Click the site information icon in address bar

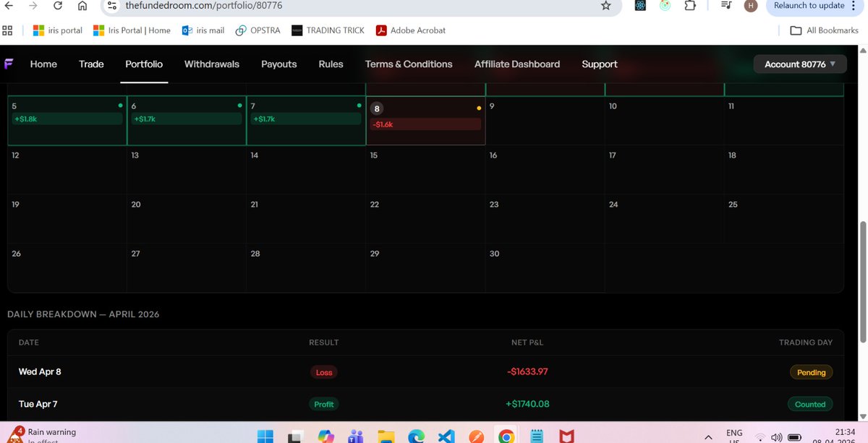111,6
